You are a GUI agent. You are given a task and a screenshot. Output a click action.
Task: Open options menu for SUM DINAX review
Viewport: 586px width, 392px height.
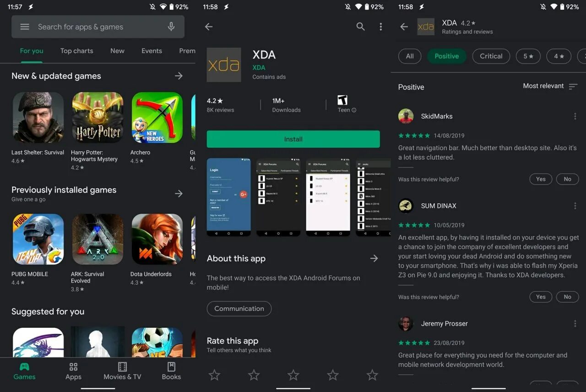[x=575, y=206]
